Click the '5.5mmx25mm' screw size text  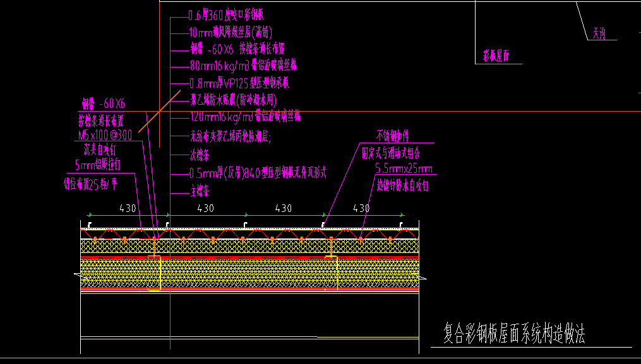(x=404, y=168)
